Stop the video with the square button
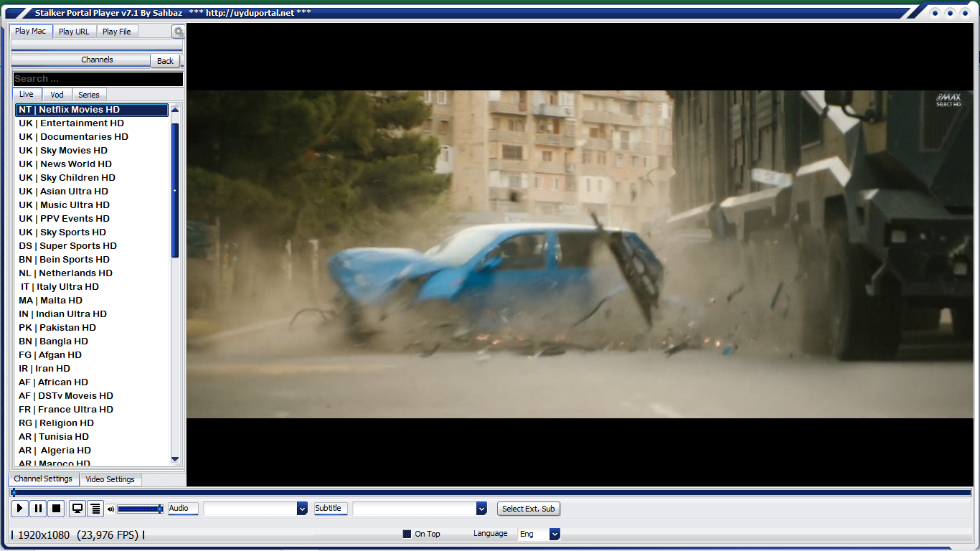This screenshot has height=551, width=980. pos(57,509)
